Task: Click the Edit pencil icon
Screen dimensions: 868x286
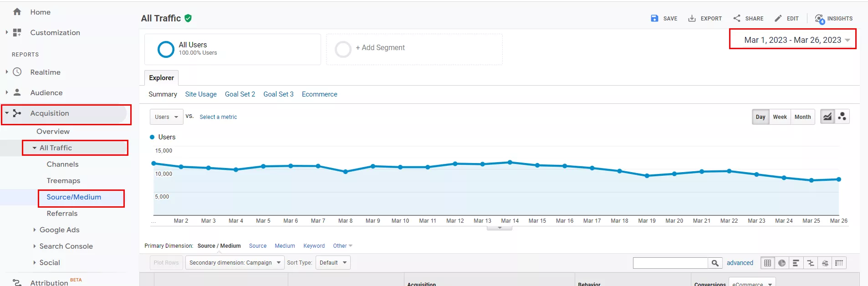Action: pos(778,18)
